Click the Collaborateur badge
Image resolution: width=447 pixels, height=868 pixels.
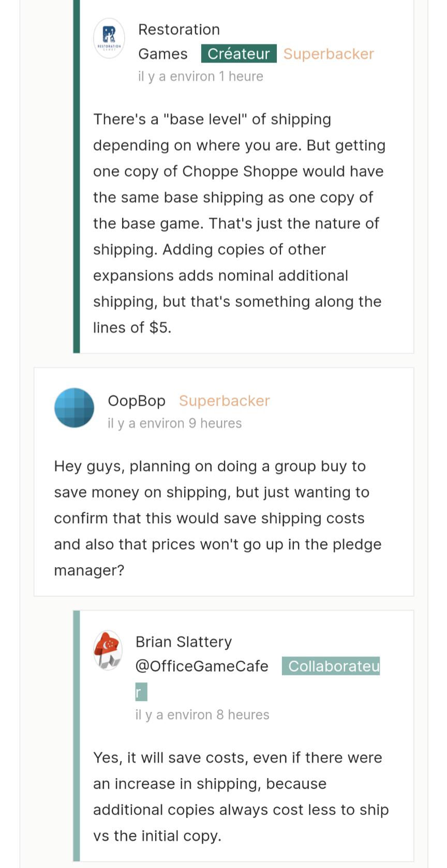[333, 666]
